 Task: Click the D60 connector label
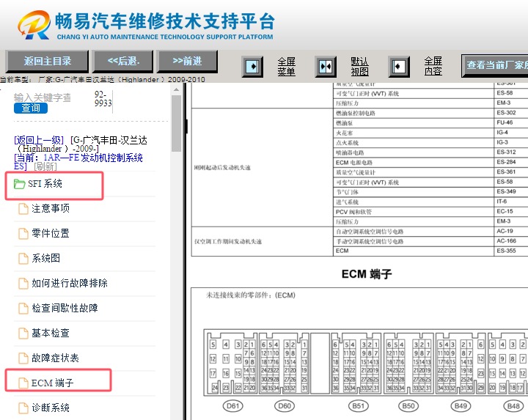[x=285, y=406]
